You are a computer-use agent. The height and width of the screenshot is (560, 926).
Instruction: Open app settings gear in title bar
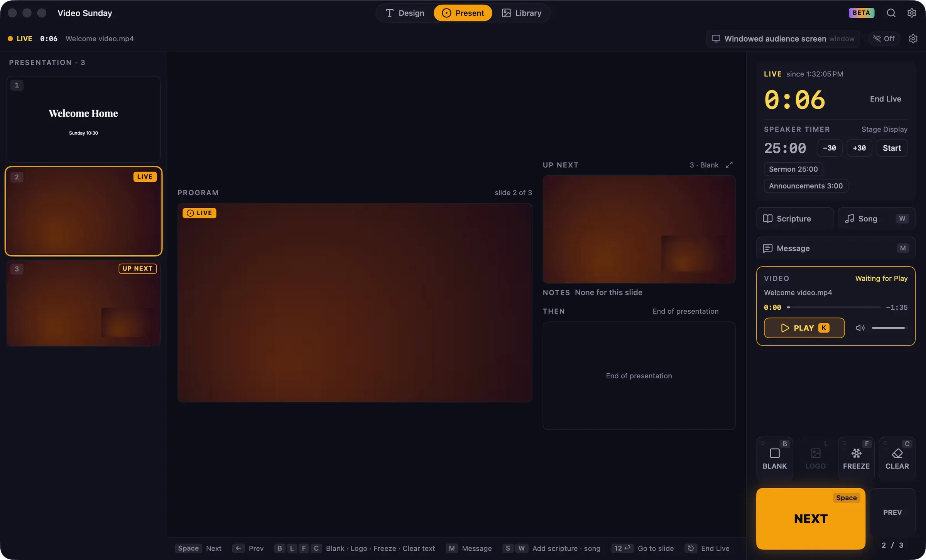pos(912,13)
